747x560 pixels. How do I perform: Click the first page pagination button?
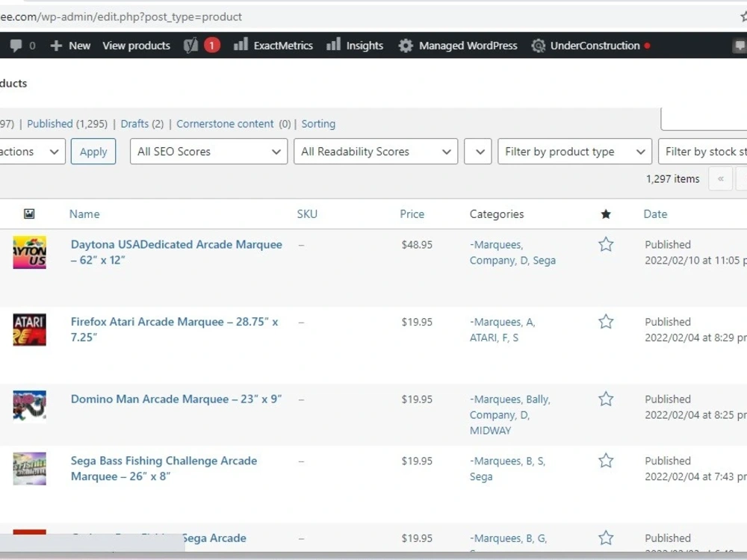[720, 179]
